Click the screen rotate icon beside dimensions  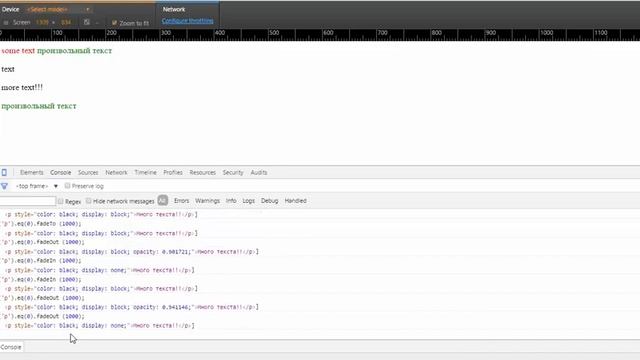coord(87,22)
